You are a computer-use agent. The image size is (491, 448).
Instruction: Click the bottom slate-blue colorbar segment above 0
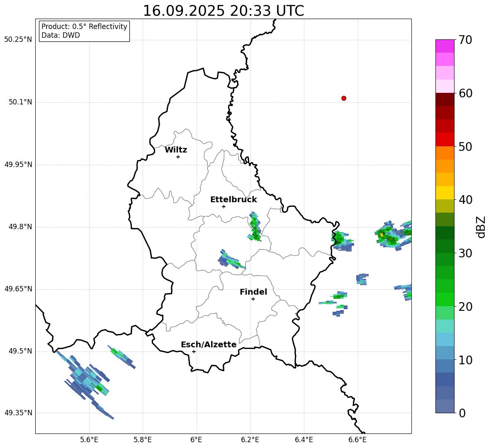pos(445,406)
